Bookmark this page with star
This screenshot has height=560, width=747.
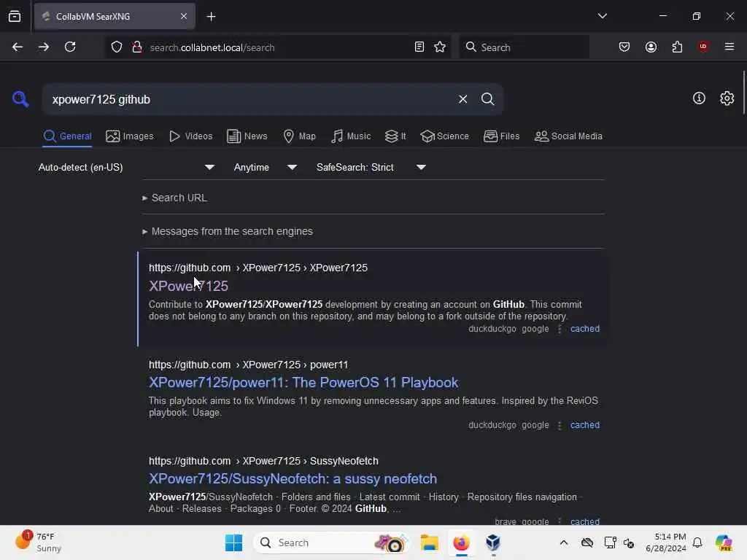tap(440, 47)
